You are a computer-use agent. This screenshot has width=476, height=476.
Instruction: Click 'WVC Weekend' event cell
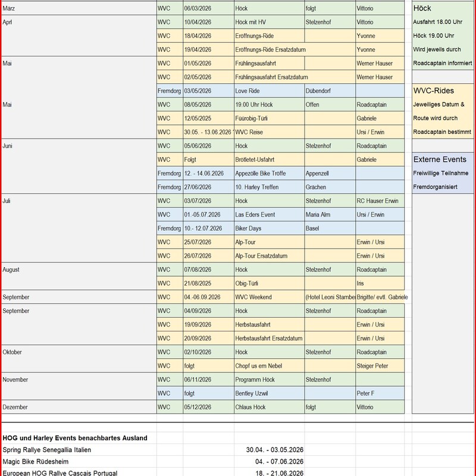pos(269,297)
